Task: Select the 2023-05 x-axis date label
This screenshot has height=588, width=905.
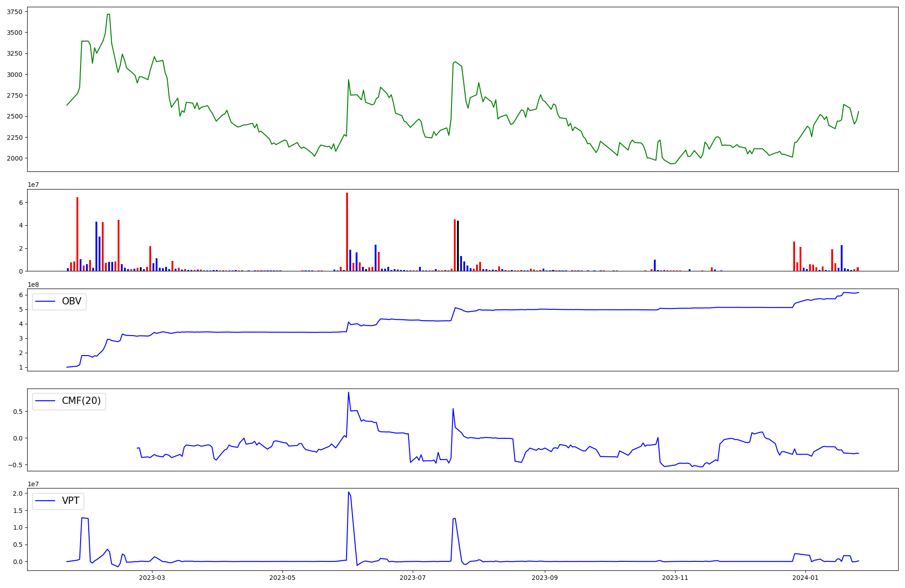Action: pyautogui.click(x=283, y=578)
